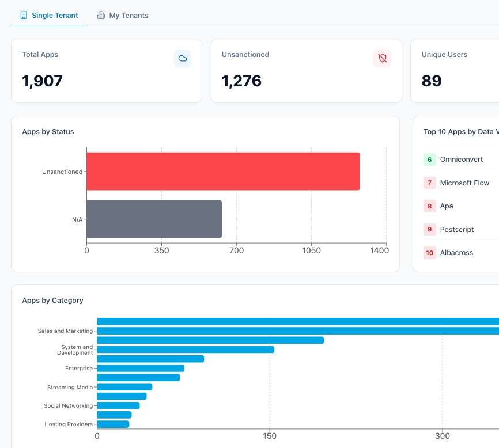Click the red Unsanctioned bar in chart

(223, 172)
